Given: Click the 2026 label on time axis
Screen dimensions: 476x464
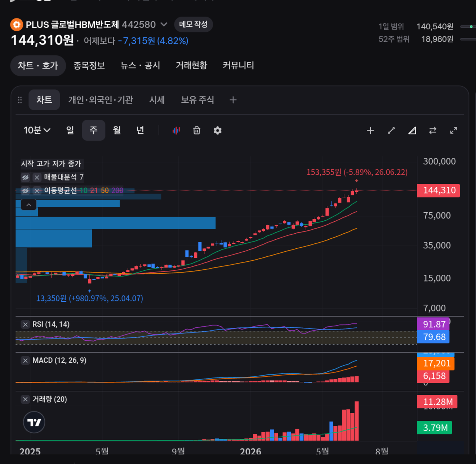Looking at the screenshot, I should tap(250, 451).
